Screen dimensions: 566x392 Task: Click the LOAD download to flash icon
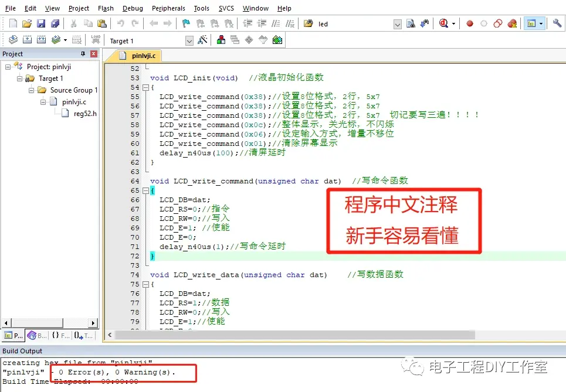tap(96, 40)
